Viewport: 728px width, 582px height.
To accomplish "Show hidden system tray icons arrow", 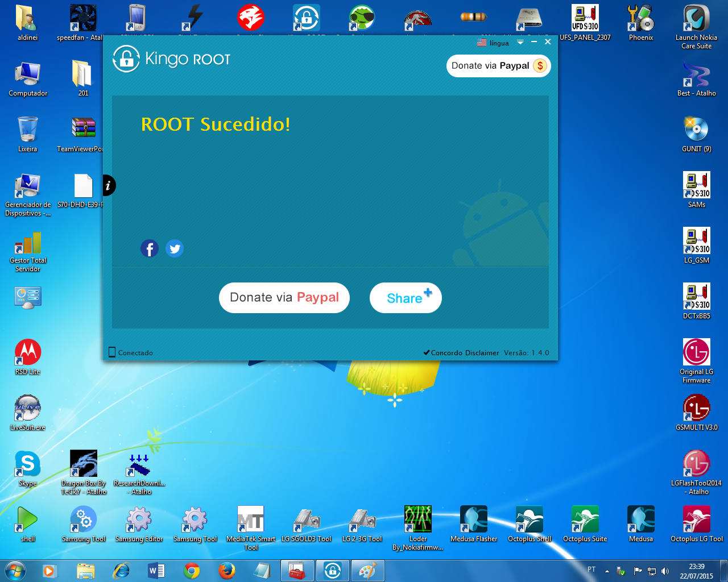I will [607, 571].
